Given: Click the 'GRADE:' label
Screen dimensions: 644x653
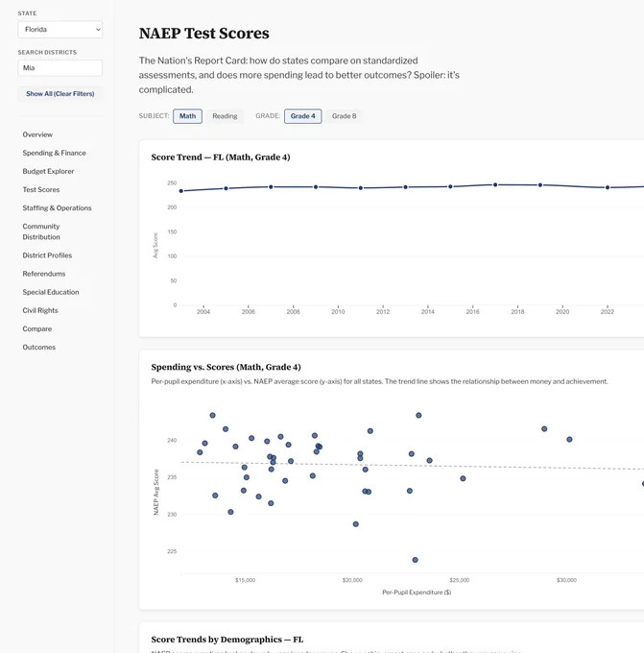Looking at the screenshot, I should 268,116.
